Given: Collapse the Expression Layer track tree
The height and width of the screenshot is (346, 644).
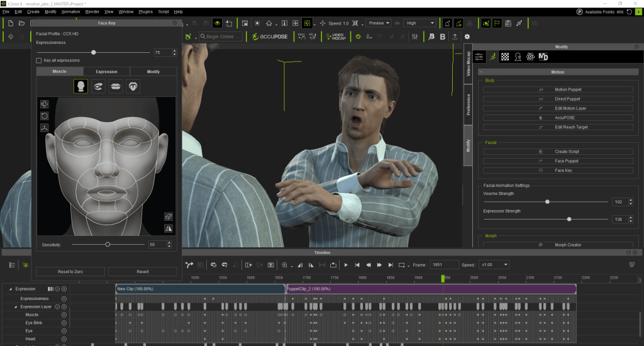Looking at the screenshot, I should tap(16, 307).
